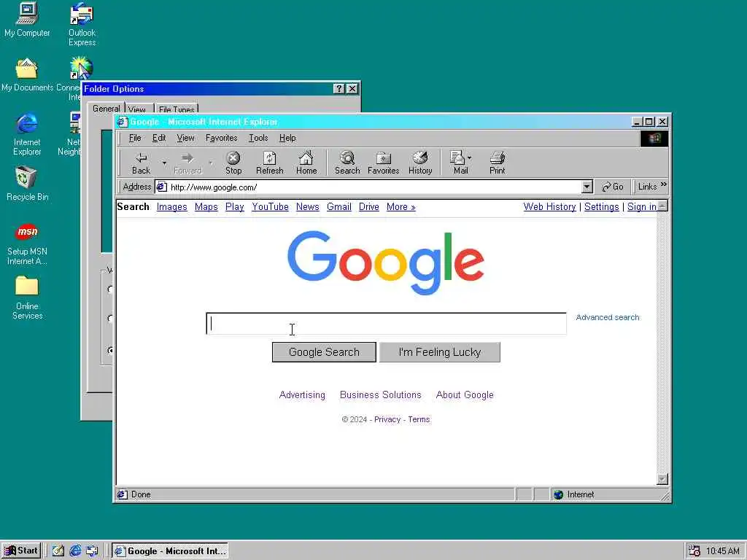The image size is (747, 560).
Task: Open the Privacy link in footer
Action: (387, 419)
